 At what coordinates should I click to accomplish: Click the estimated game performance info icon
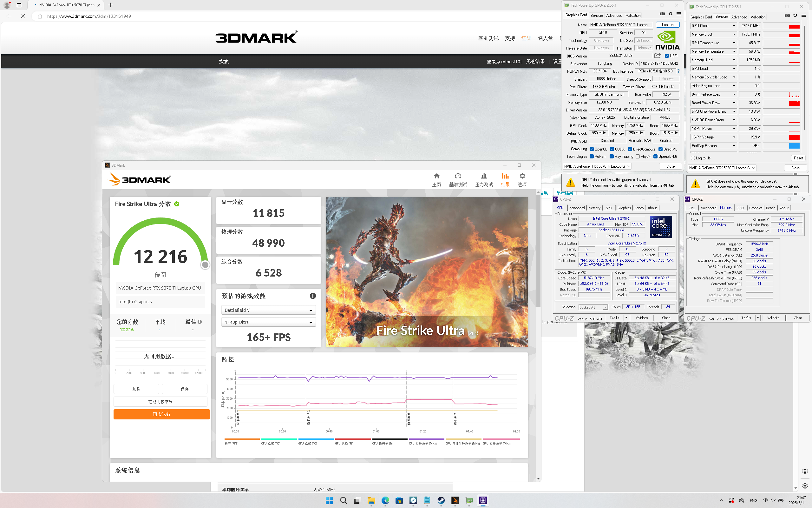point(313,296)
